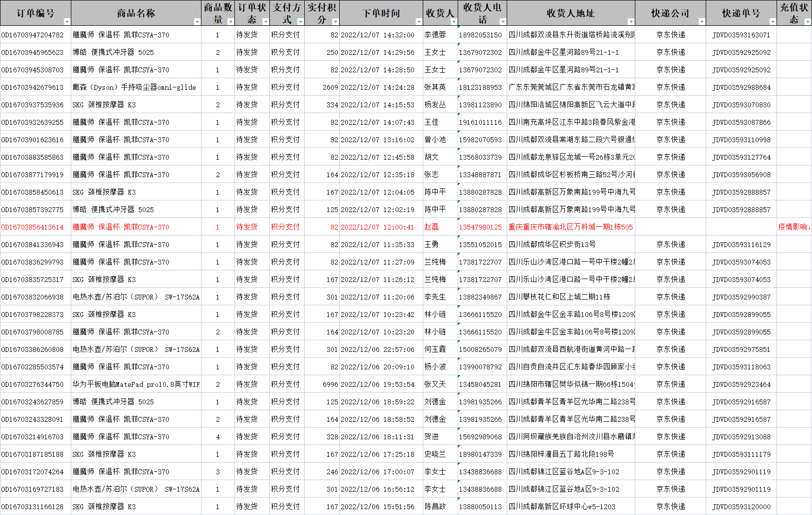Select red phone number 13547980125
The image size is (812, 515).
click(481, 227)
